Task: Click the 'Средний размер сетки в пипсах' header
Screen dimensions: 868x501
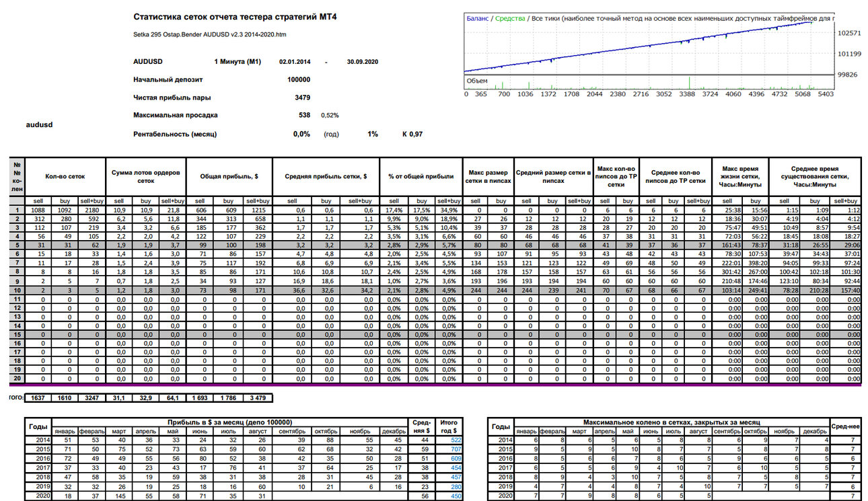Action: 553,176
